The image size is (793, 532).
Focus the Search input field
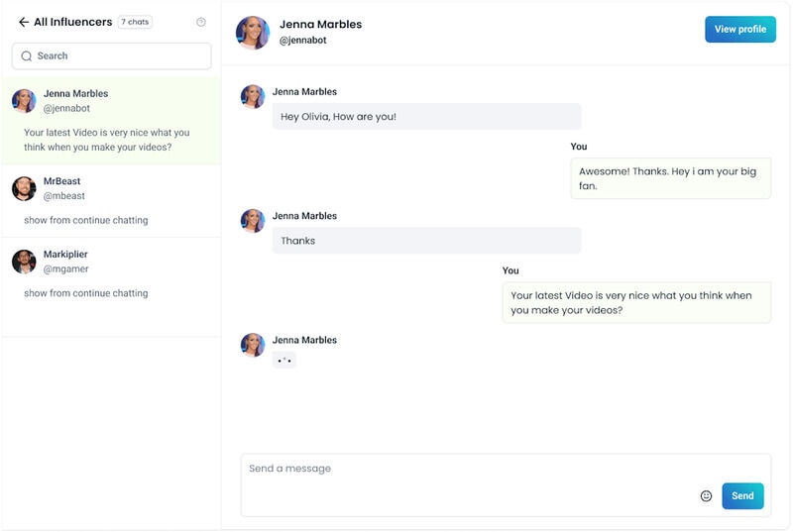[x=119, y=56]
